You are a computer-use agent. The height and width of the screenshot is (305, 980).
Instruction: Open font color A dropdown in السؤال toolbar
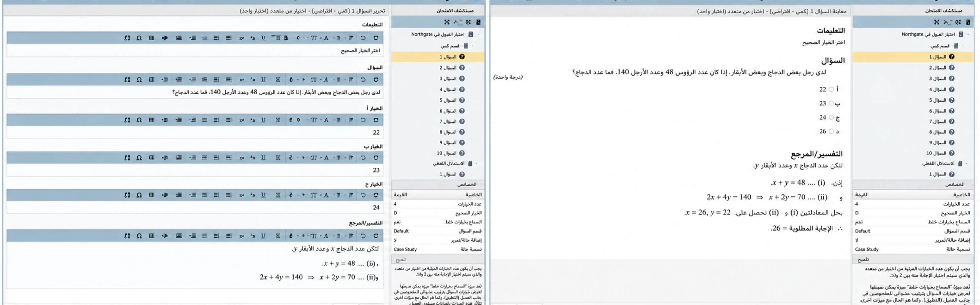[324, 80]
